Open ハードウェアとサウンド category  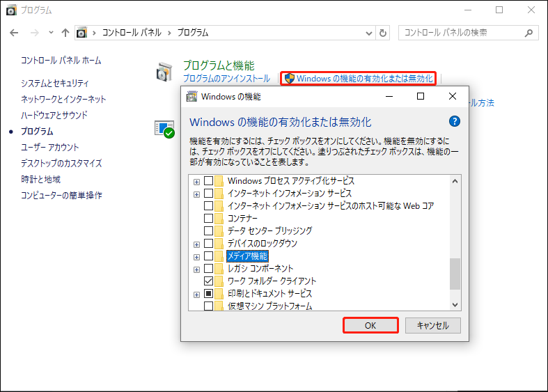pyautogui.click(x=54, y=115)
